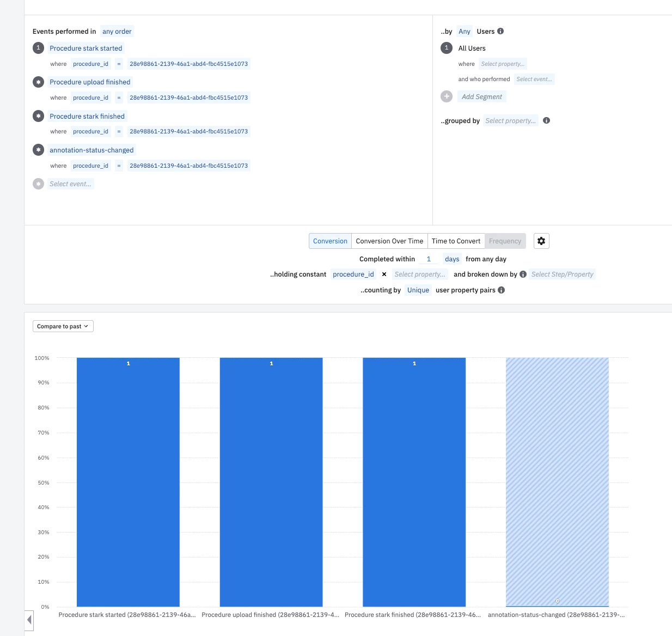
Task: Click info icon next to broken down by
Action: pyautogui.click(x=523, y=274)
